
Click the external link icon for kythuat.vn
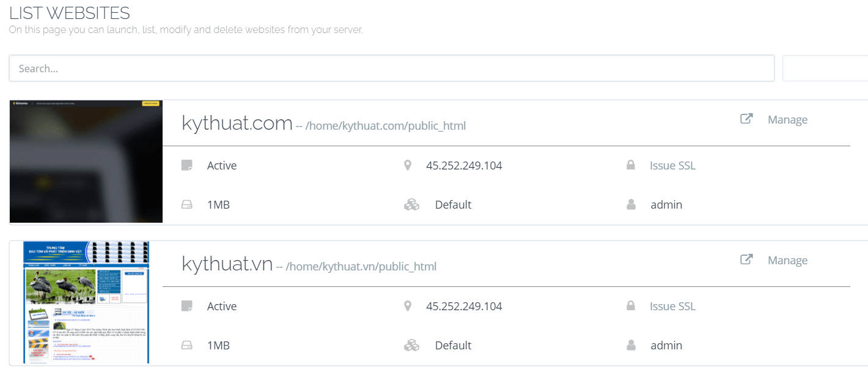click(746, 259)
